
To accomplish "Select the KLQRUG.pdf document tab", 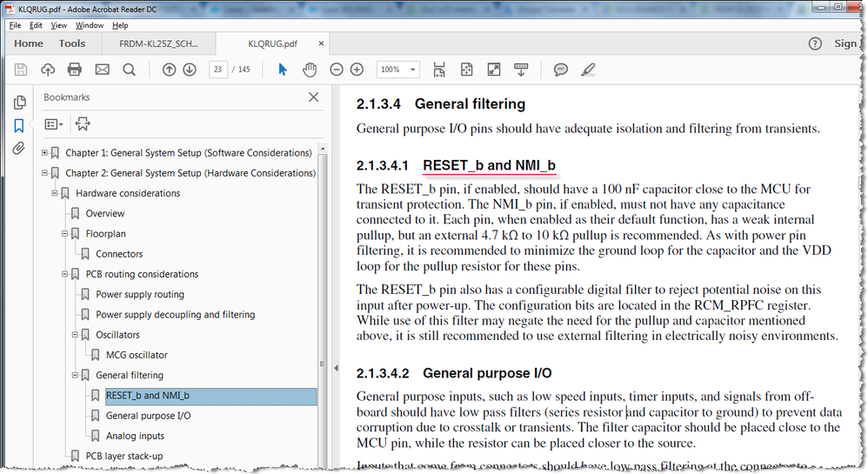I will point(272,43).
